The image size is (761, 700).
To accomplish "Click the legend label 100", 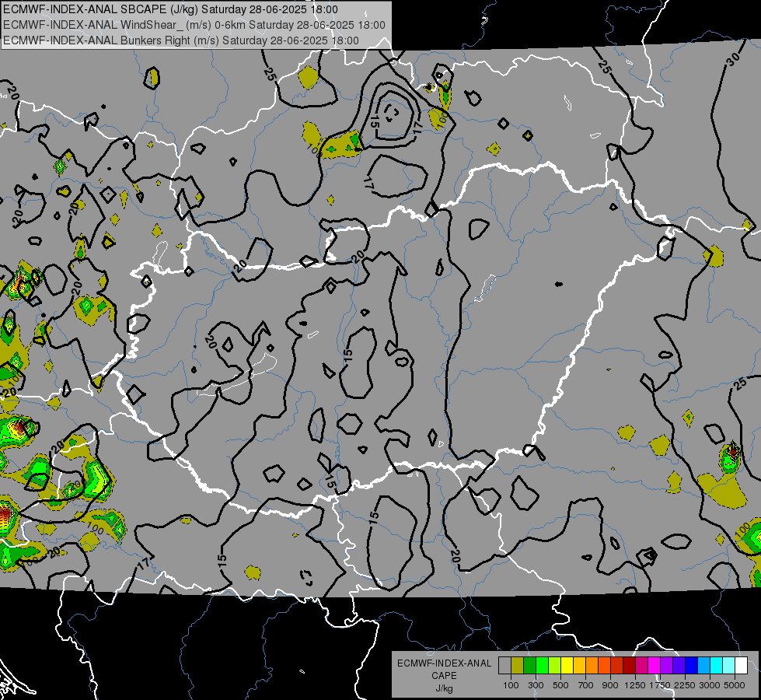I will pos(511,685).
